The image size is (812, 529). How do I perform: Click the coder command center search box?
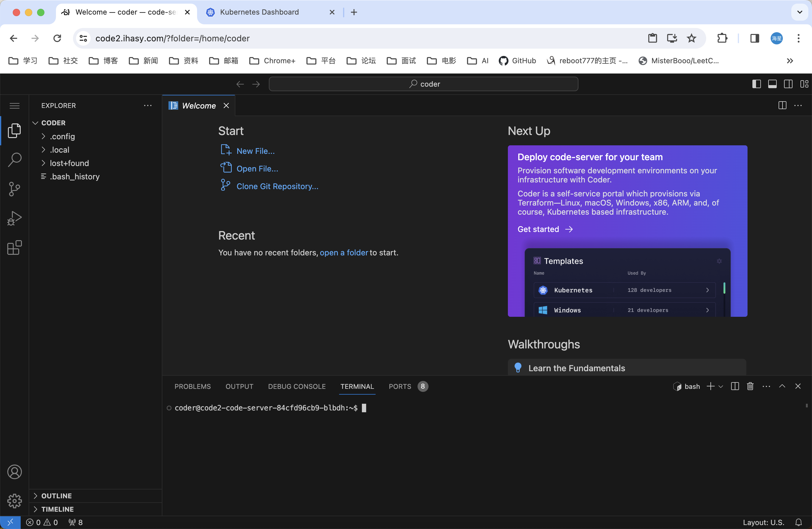tap(423, 84)
